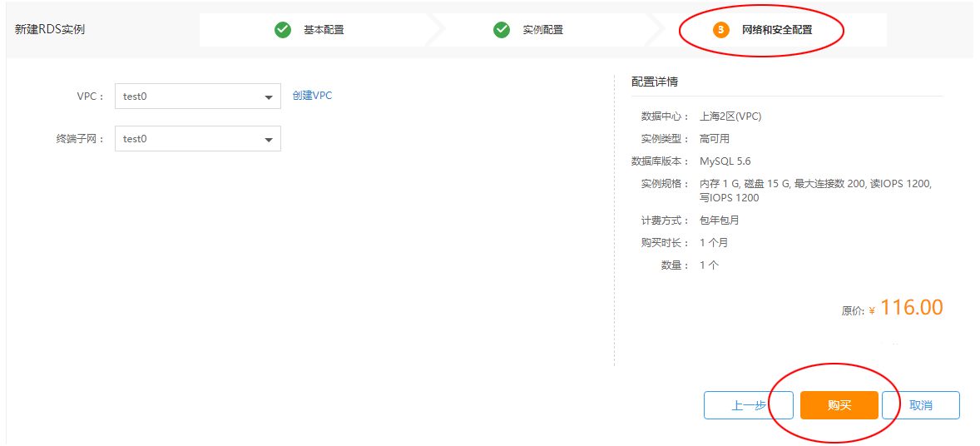The width and height of the screenshot is (980, 446).
Task: Switch to the 实例配置 step tab
Action: (542, 29)
